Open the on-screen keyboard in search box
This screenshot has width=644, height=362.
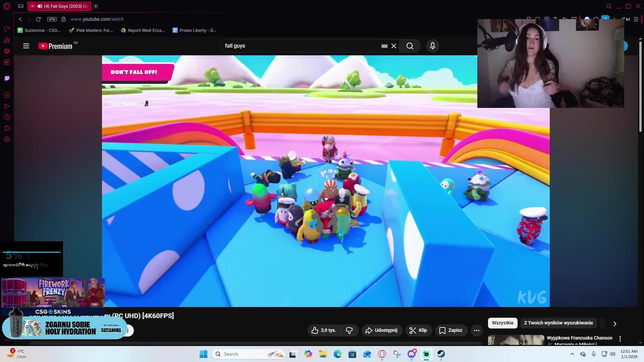point(384,46)
